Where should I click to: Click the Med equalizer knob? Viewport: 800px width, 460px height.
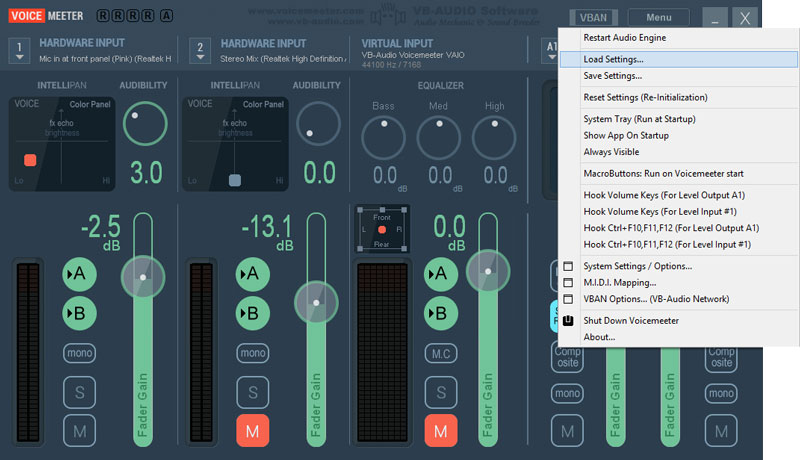pyautogui.click(x=439, y=138)
